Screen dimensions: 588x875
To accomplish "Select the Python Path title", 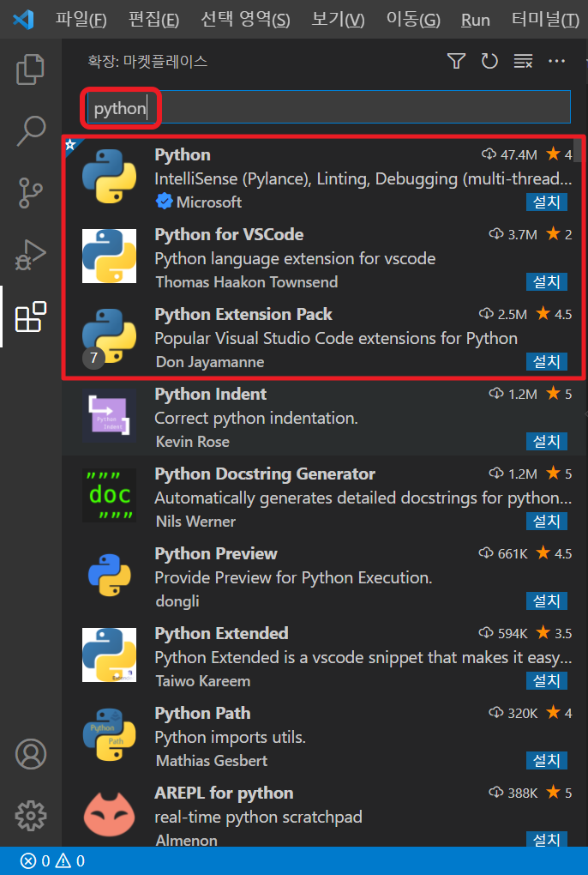I will (202, 713).
